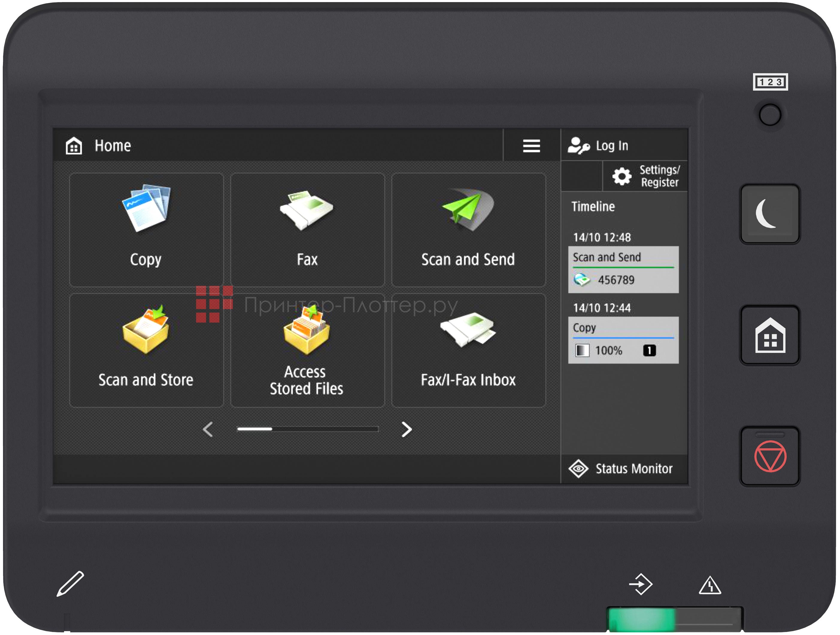Open Access Stored Files

click(307, 350)
